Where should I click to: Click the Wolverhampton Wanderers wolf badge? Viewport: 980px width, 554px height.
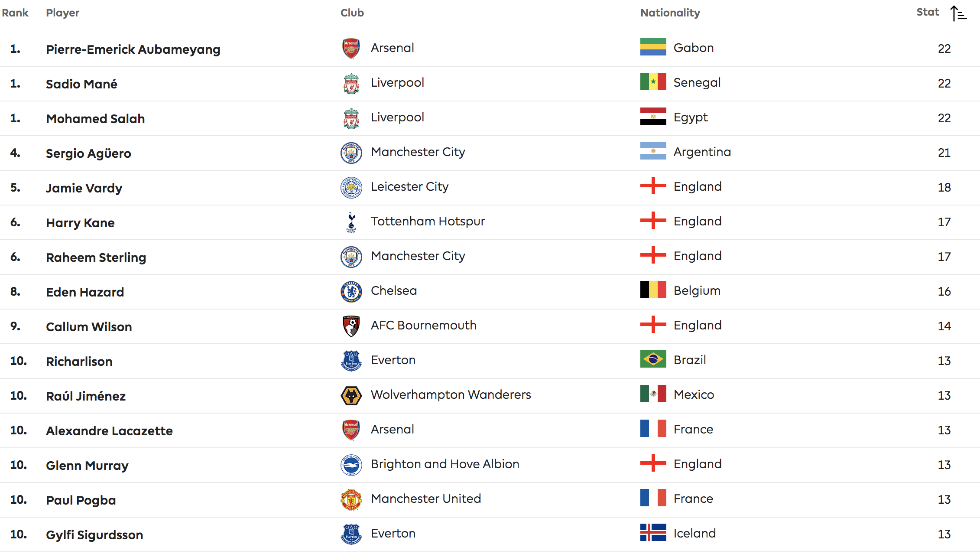(351, 395)
